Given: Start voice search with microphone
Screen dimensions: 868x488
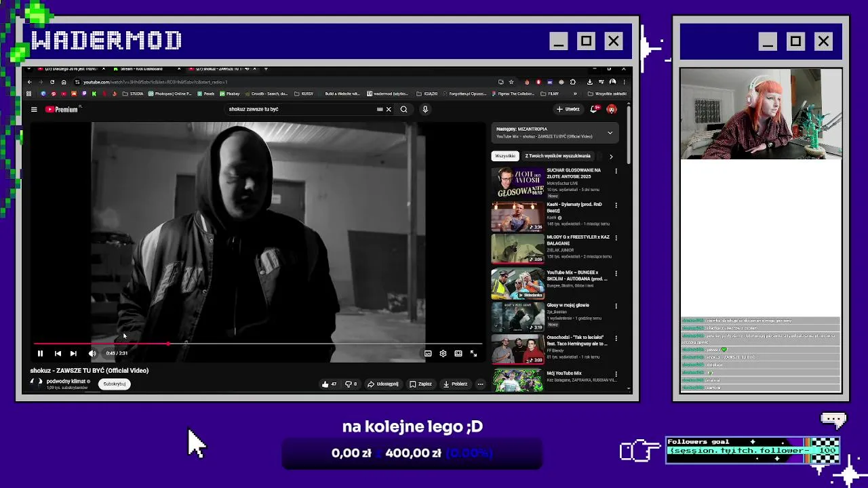Looking at the screenshot, I should coord(425,109).
